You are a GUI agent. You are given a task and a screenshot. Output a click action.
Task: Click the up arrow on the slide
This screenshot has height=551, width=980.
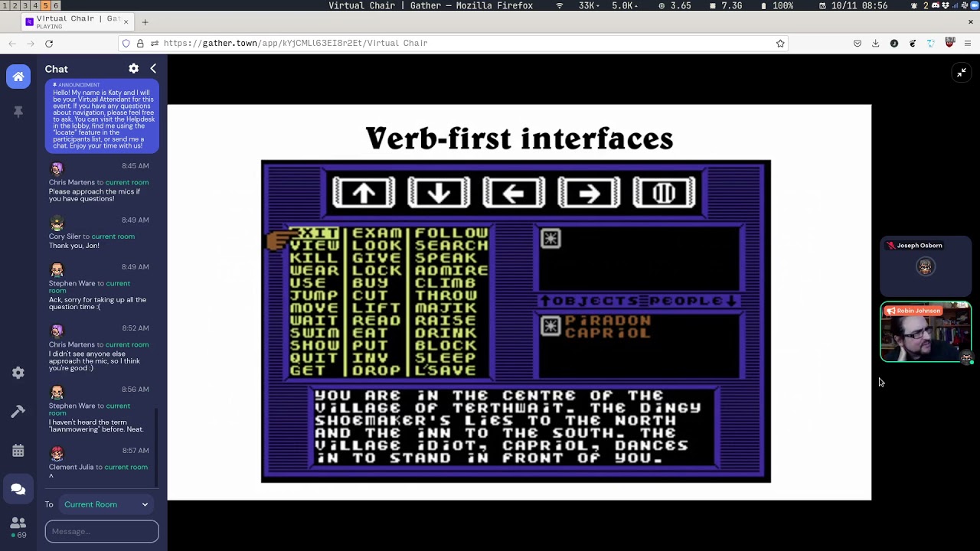(364, 192)
